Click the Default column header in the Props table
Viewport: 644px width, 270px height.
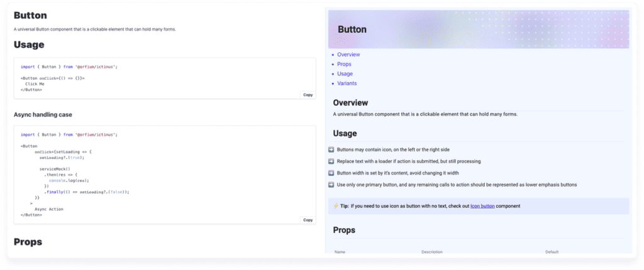click(552, 252)
